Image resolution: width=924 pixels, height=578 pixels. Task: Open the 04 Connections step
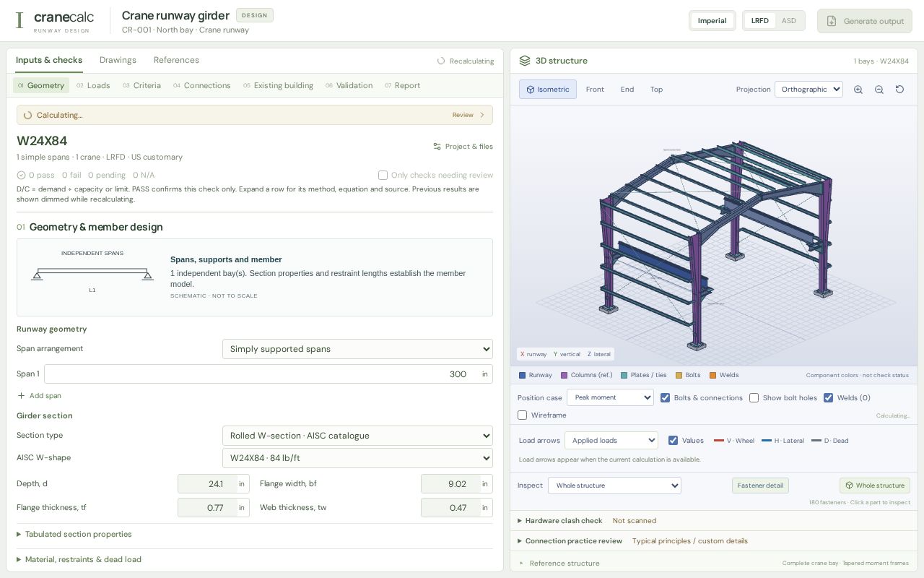coord(202,86)
